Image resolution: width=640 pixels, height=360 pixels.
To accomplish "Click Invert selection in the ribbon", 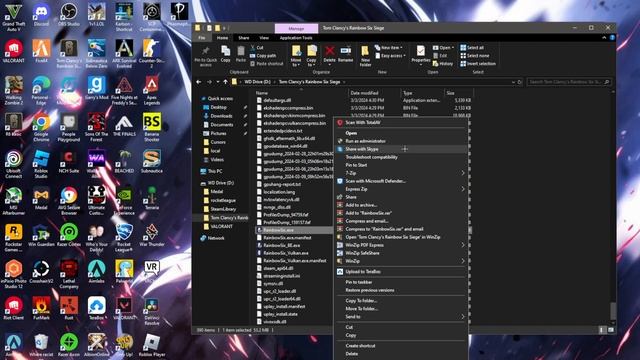I will (478, 64).
